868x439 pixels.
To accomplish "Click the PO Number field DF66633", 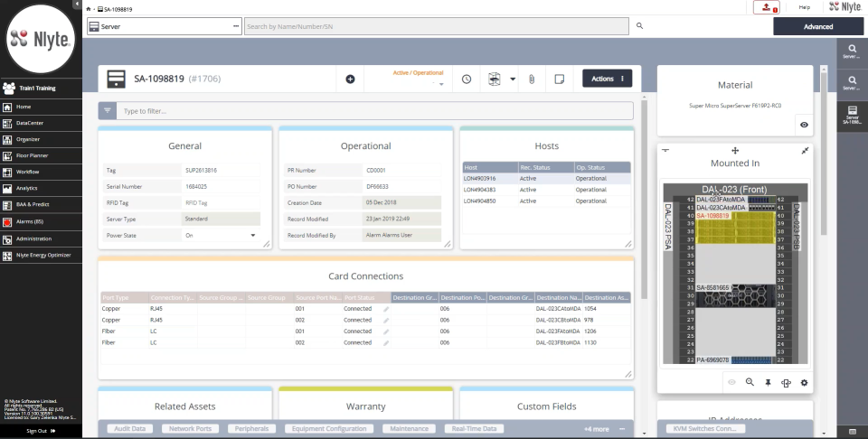I will [x=401, y=186].
